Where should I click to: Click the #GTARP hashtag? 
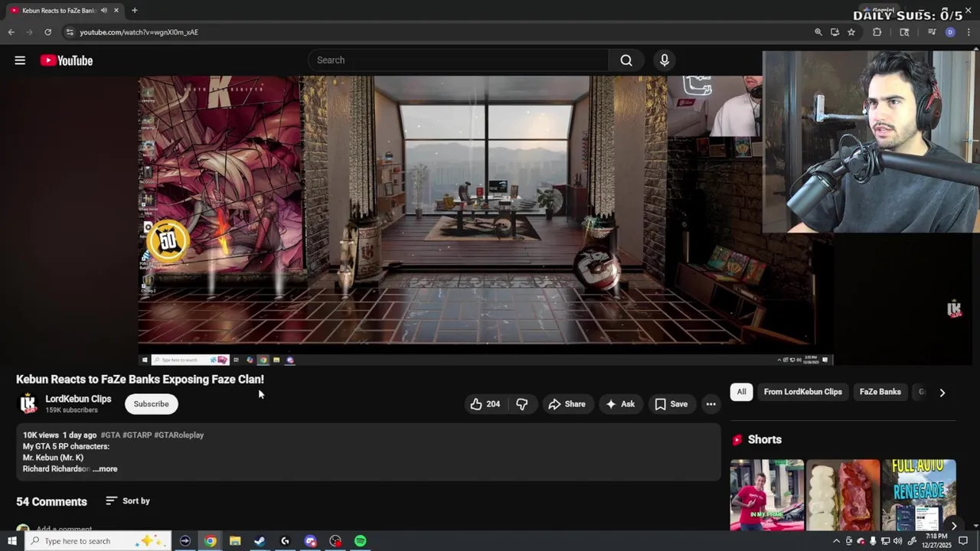point(137,435)
